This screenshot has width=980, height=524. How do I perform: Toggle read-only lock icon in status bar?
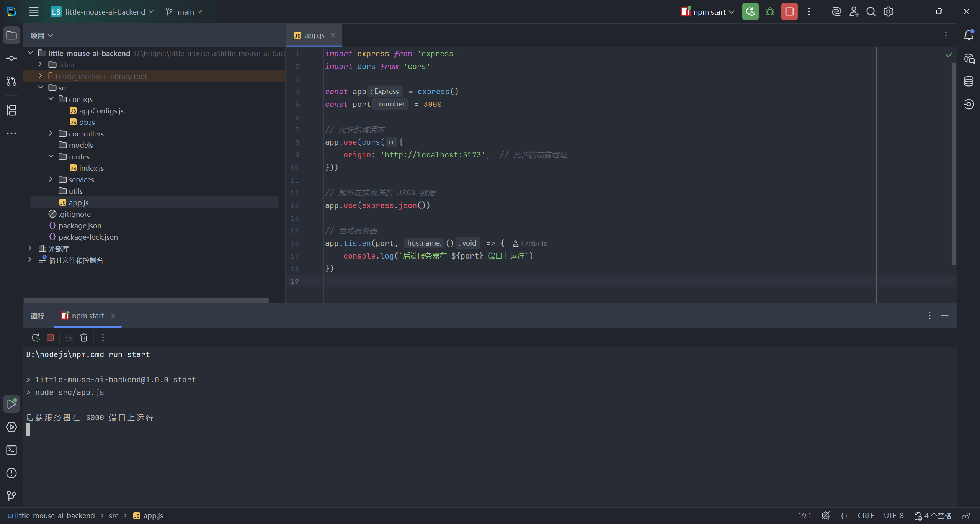(x=966, y=516)
